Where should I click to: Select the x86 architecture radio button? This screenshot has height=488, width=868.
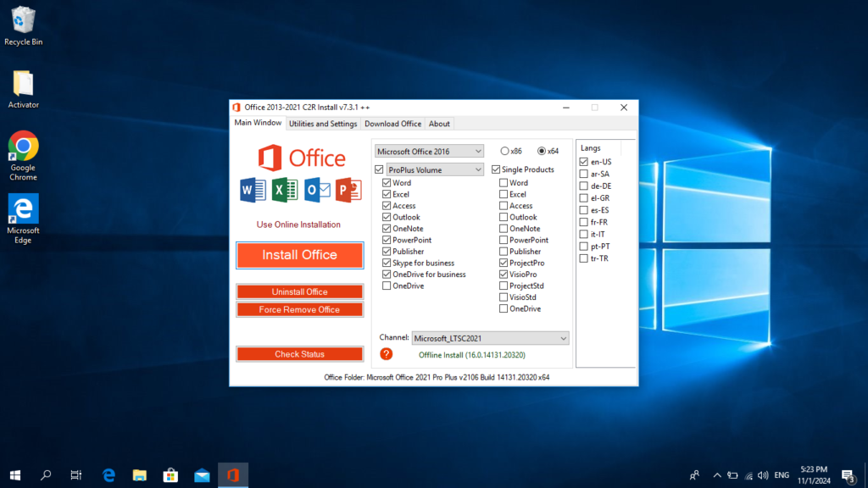(504, 151)
